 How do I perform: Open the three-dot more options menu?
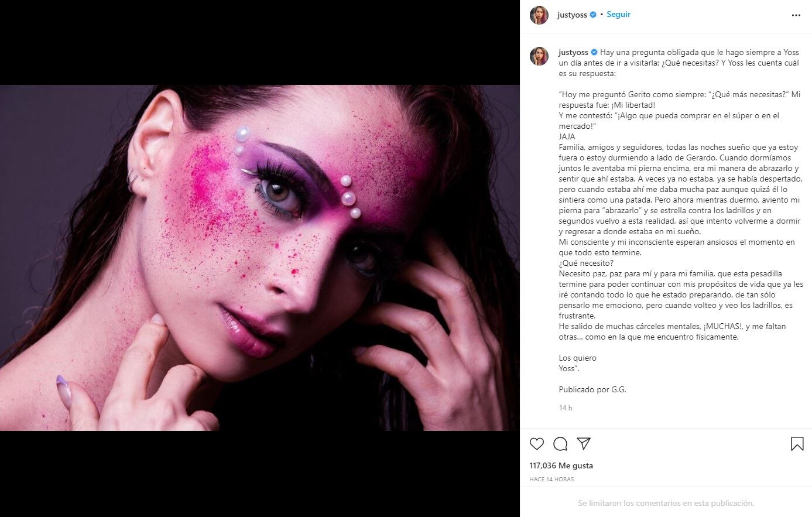(796, 15)
